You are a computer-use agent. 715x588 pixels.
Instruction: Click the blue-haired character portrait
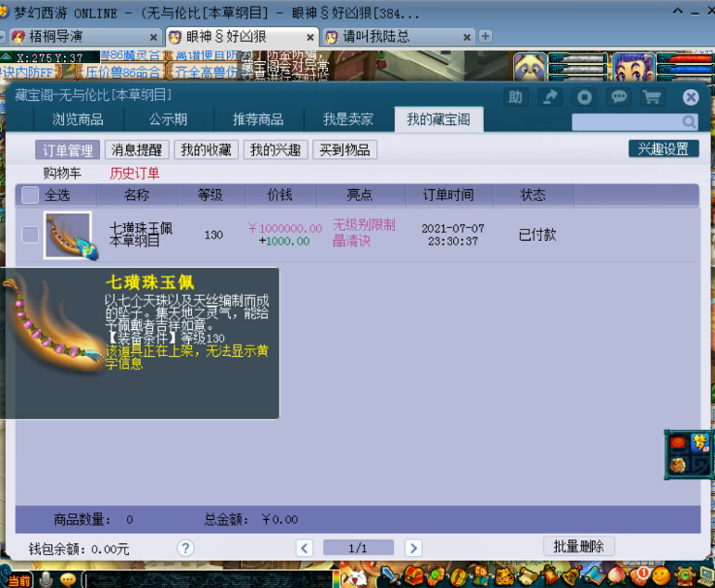(x=633, y=68)
